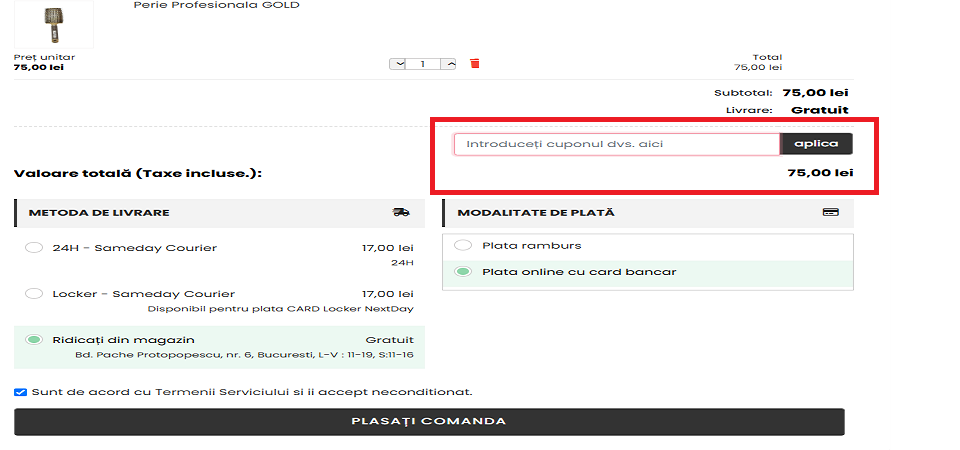
Task: Focus the coupon code input field
Action: pos(616,144)
